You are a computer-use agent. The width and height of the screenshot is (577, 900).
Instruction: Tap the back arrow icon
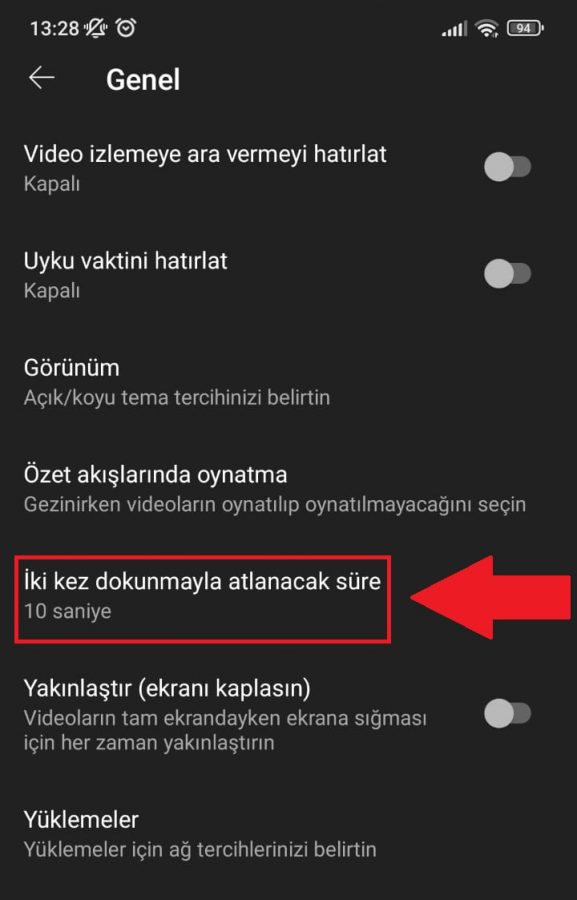tap(41, 77)
